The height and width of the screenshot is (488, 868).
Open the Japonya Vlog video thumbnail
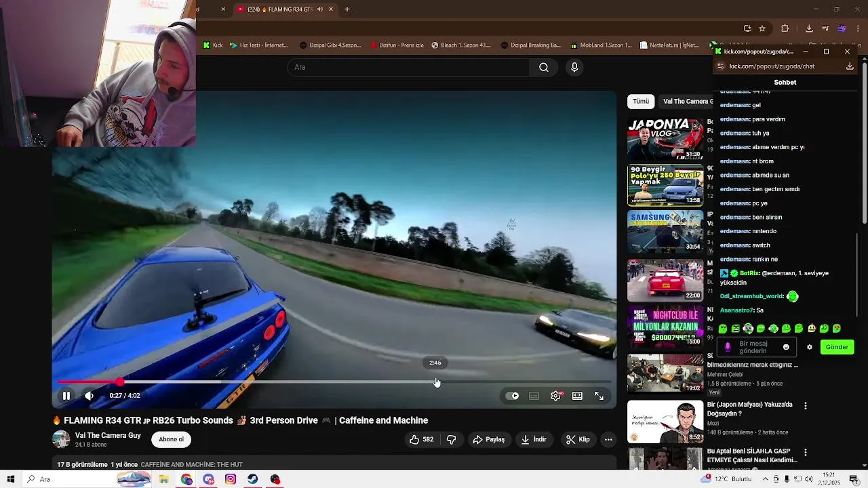point(665,139)
